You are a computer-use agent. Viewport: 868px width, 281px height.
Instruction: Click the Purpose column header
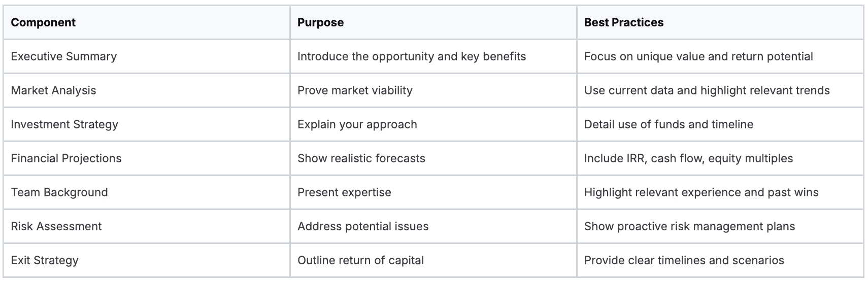pos(320,23)
